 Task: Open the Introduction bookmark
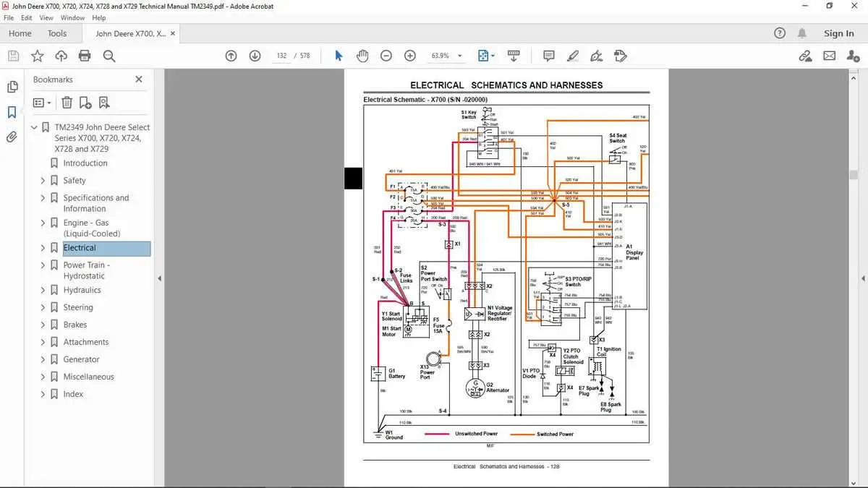click(85, 163)
